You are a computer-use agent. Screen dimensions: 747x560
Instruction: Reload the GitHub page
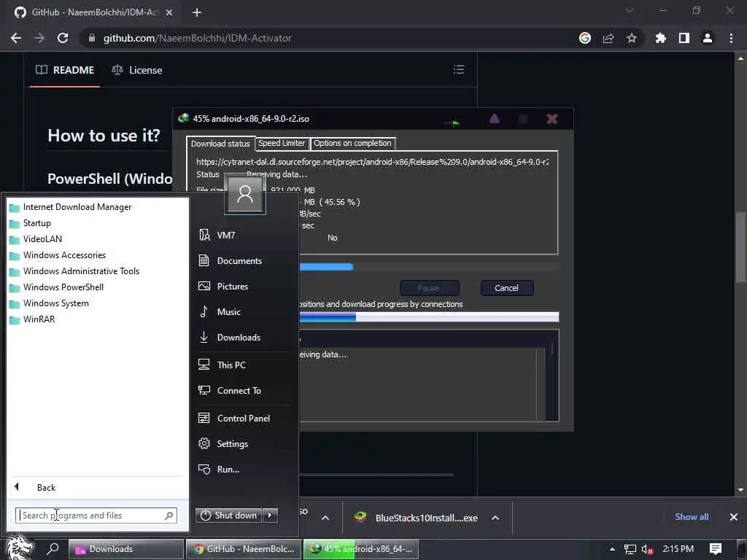(x=63, y=38)
